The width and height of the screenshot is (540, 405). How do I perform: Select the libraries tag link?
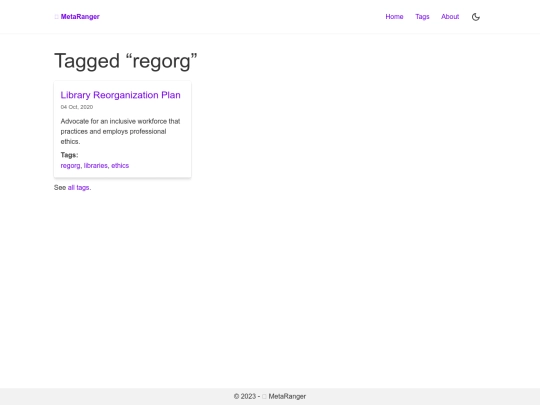tap(96, 166)
